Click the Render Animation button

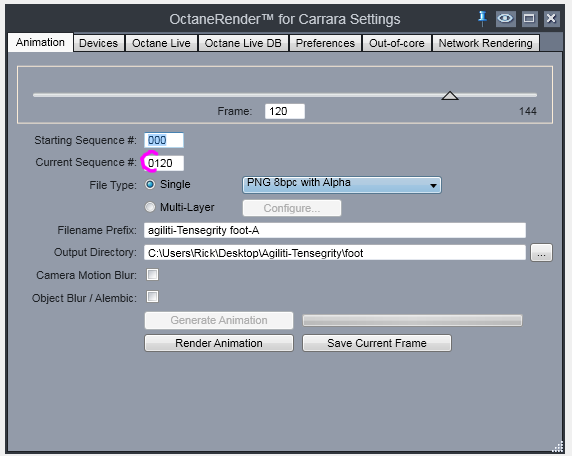tap(219, 343)
